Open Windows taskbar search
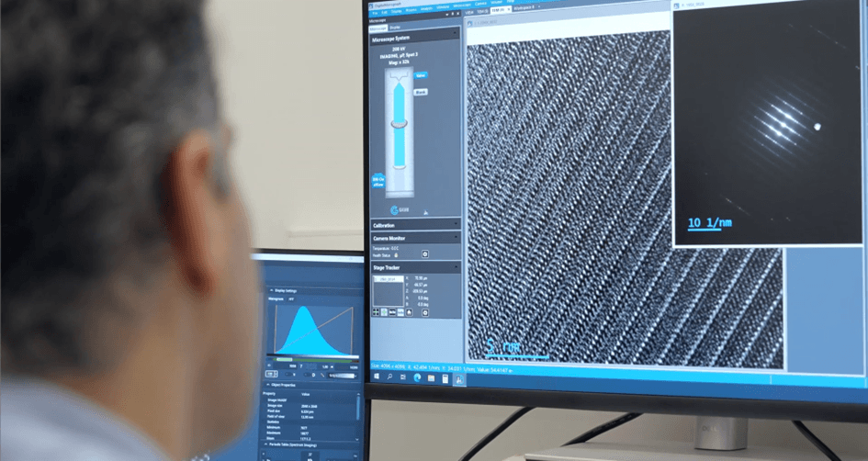Viewport: 868px width, 461px height. (389, 377)
